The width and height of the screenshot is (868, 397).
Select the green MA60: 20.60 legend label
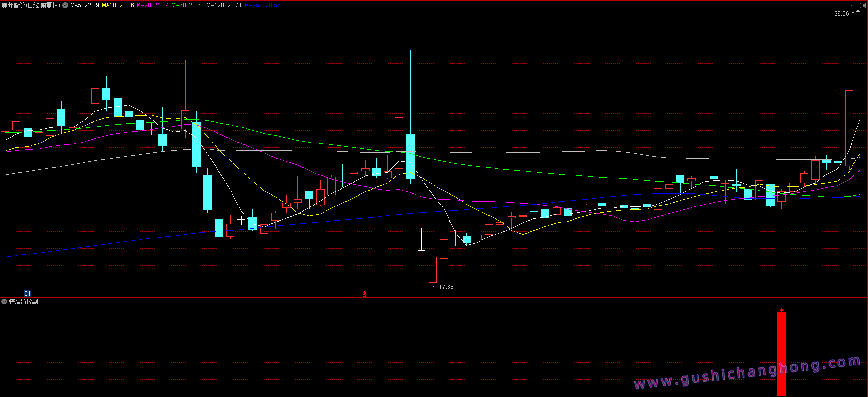187,5
